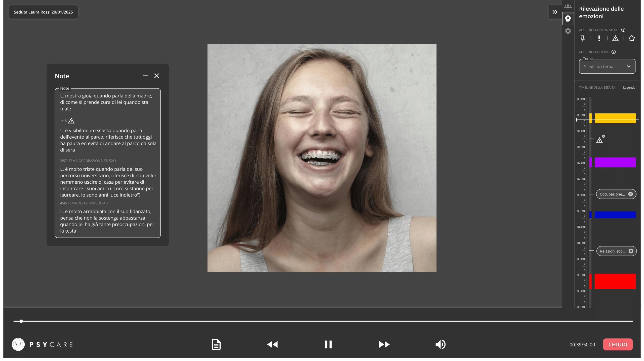Remove the Relazioni sociali theme tag
The image size is (644, 361).
coord(631,251)
